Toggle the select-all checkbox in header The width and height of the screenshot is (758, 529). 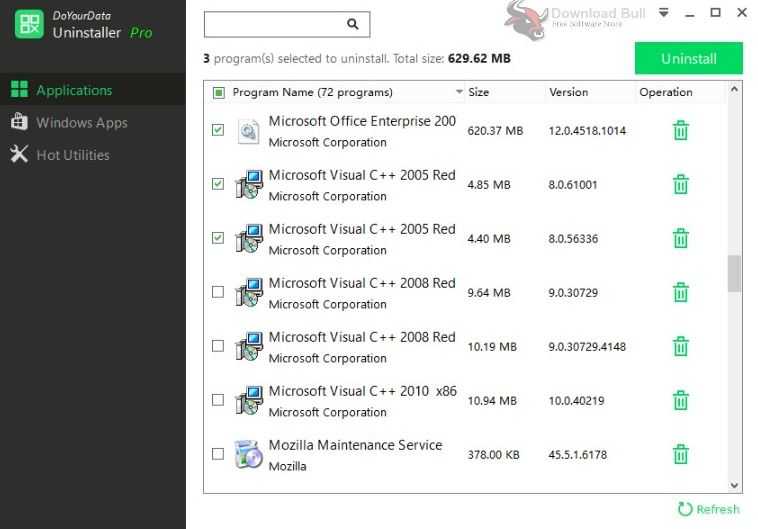(219, 92)
